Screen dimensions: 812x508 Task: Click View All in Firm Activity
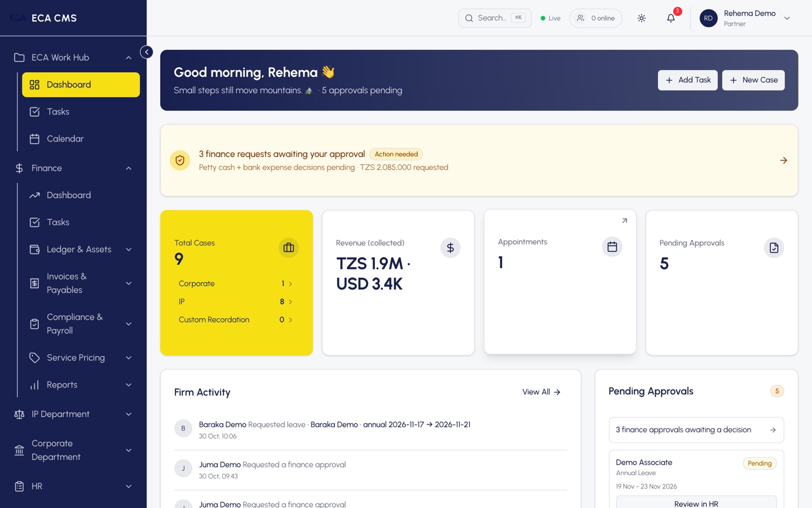tap(541, 392)
